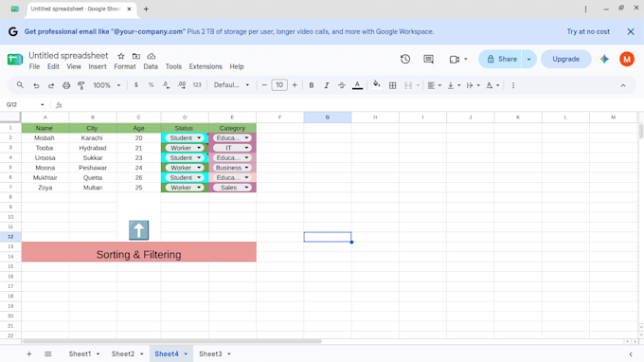
Task: Open the Sheets home logo
Action: point(15,59)
